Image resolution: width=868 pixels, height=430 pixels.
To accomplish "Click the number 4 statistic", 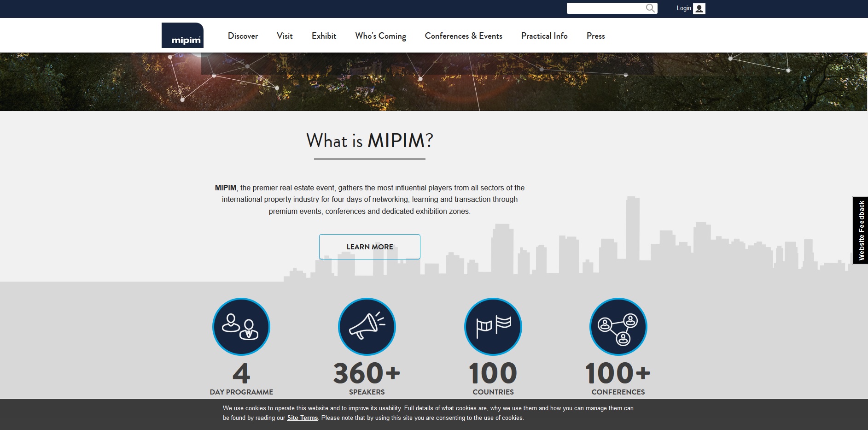I will (x=241, y=373).
